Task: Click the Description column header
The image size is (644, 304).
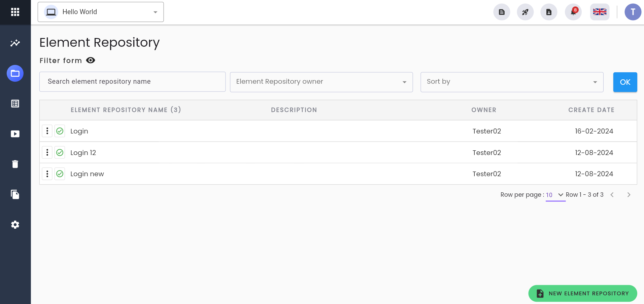Action: 294,110
